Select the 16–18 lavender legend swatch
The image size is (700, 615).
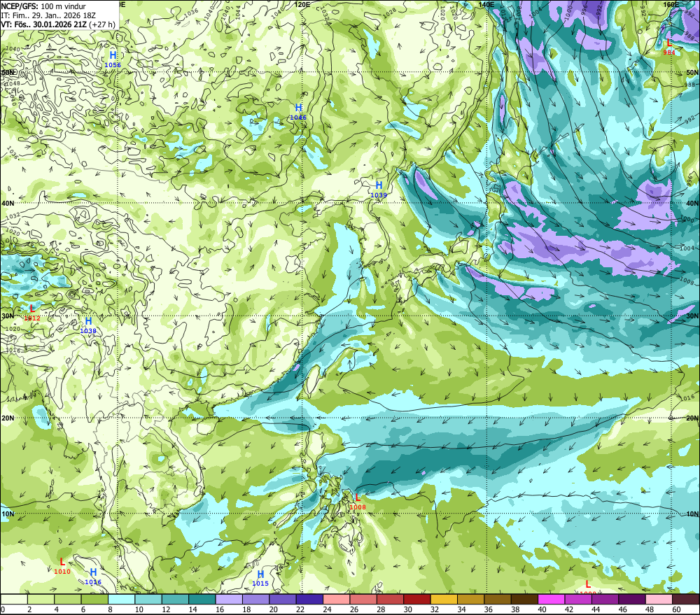(x=229, y=599)
